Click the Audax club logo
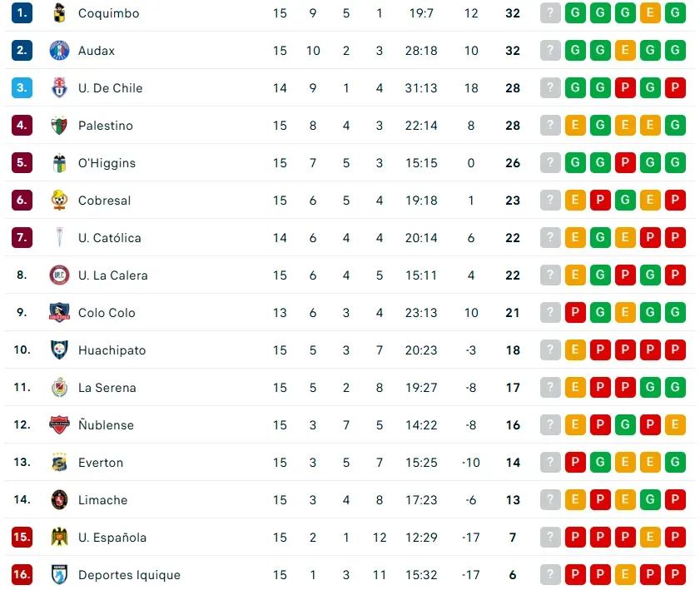The width and height of the screenshot is (700, 590). click(x=60, y=51)
